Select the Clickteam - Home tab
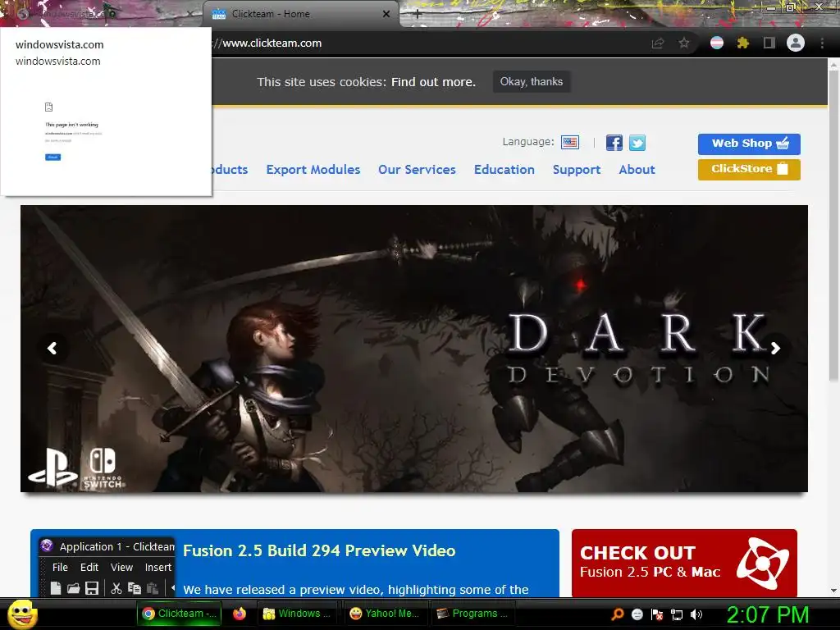The image size is (840, 630). [300, 14]
